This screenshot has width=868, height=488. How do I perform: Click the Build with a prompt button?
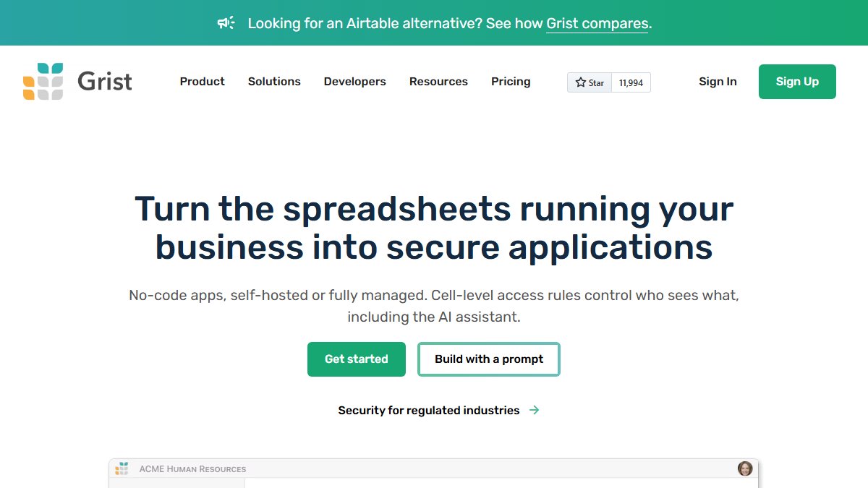tap(489, 359)
